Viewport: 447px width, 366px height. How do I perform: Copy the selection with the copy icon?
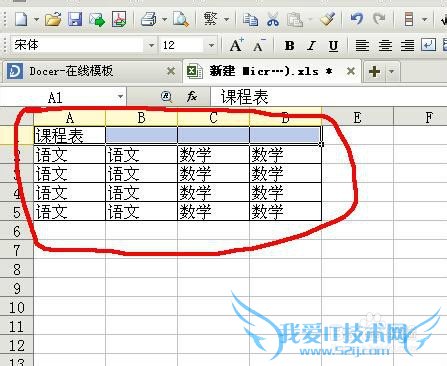pyautogui.click(x=250, y=19)
